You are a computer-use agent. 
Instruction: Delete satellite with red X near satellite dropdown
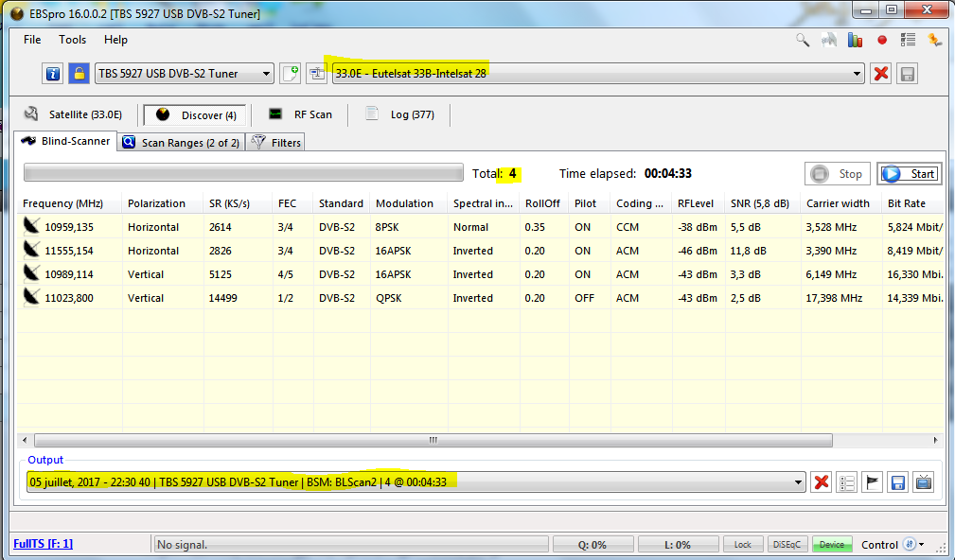pyautogui.click(x=881, y=74)
